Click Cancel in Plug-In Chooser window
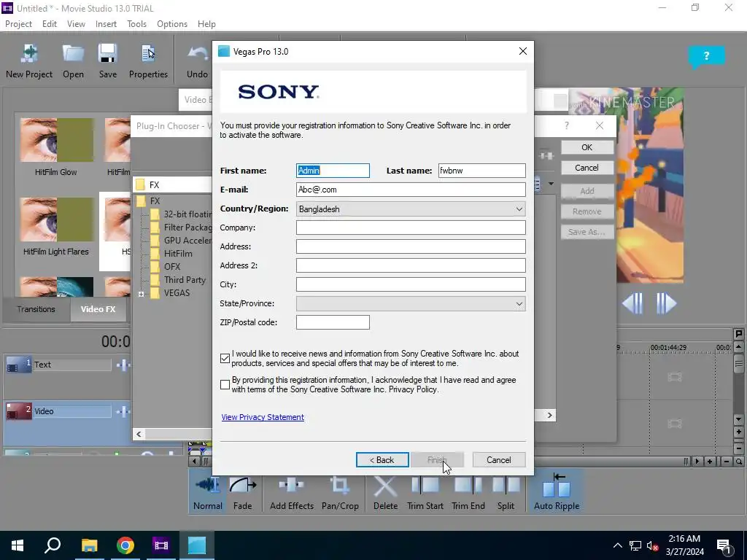The height and width of the screenshot is (560, 747). pos(587,168)
